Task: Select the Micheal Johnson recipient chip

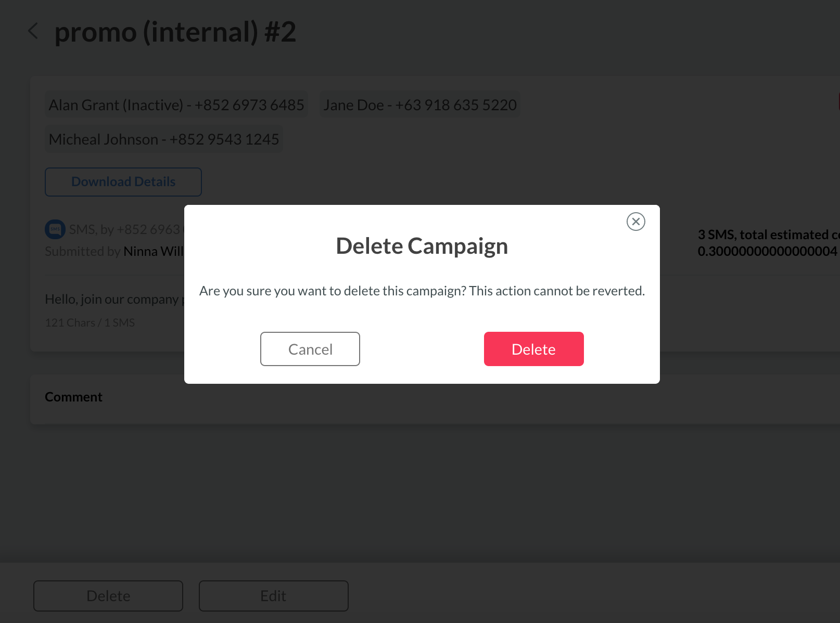Action: click(164, 139)
